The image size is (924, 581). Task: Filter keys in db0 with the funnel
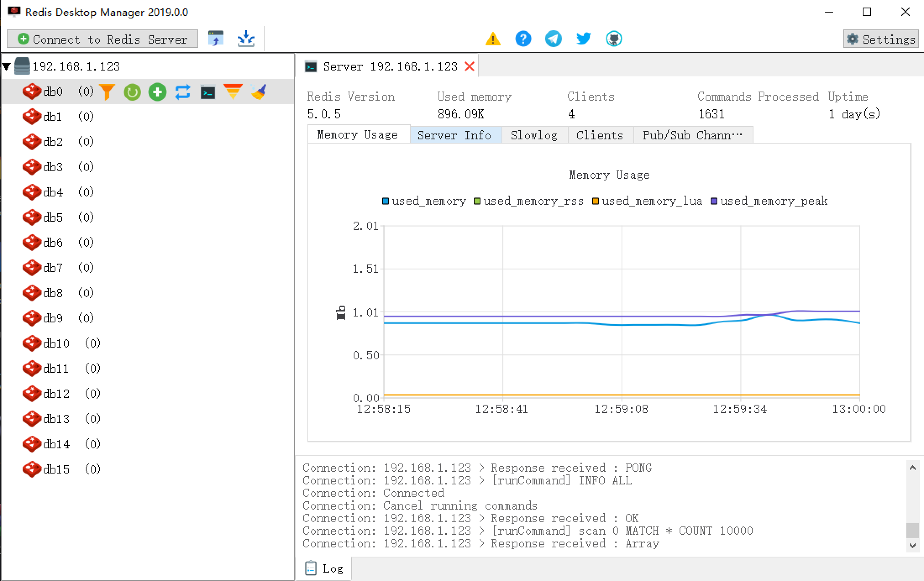107,92
